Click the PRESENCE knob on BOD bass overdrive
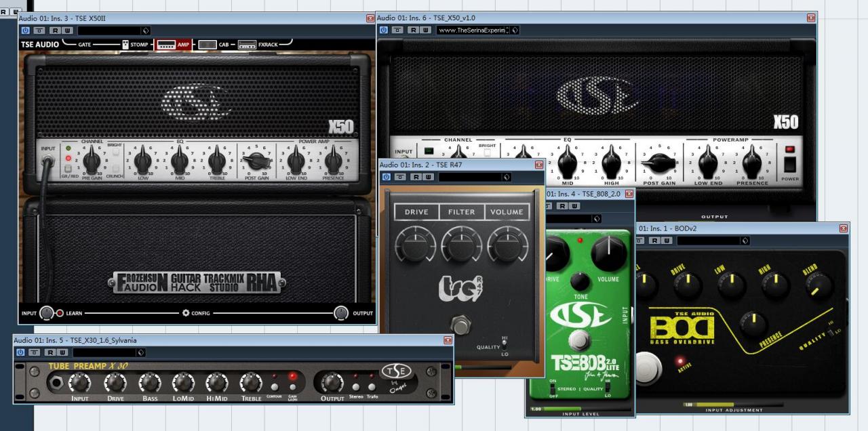Image resolution: width=868 pixels, height=431 pixels. coord(753,324)
